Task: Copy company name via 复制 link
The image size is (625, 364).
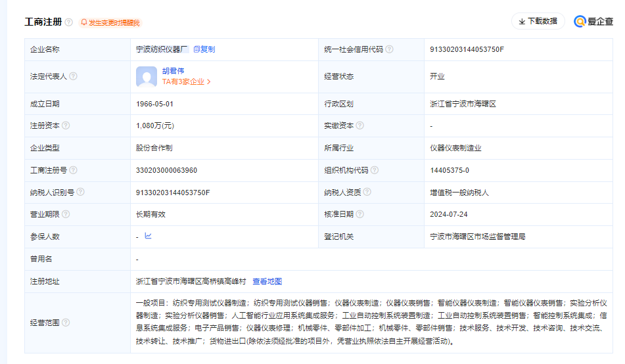Action: 204,49
